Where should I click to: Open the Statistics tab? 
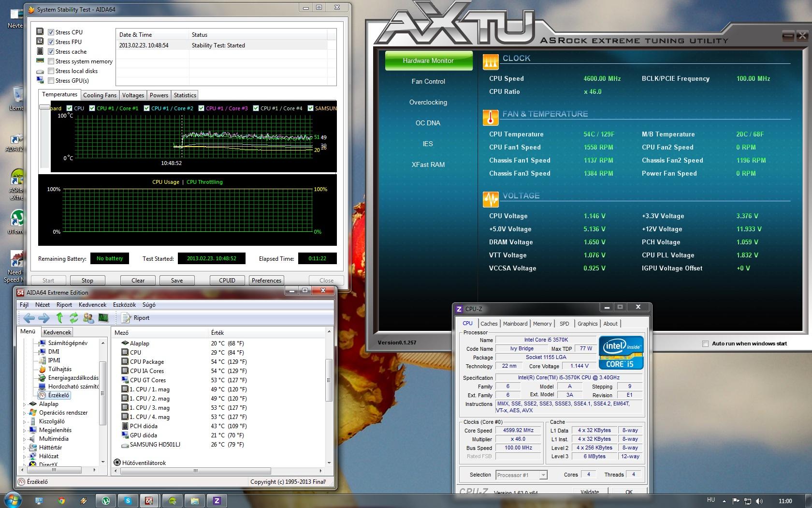(x=185, y=95)
